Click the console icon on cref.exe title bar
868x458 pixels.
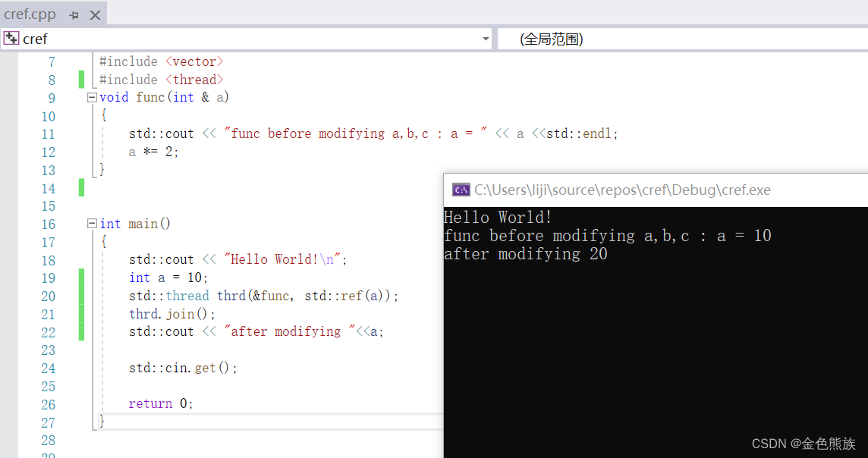pyautogui.click(x=461, y=190)
